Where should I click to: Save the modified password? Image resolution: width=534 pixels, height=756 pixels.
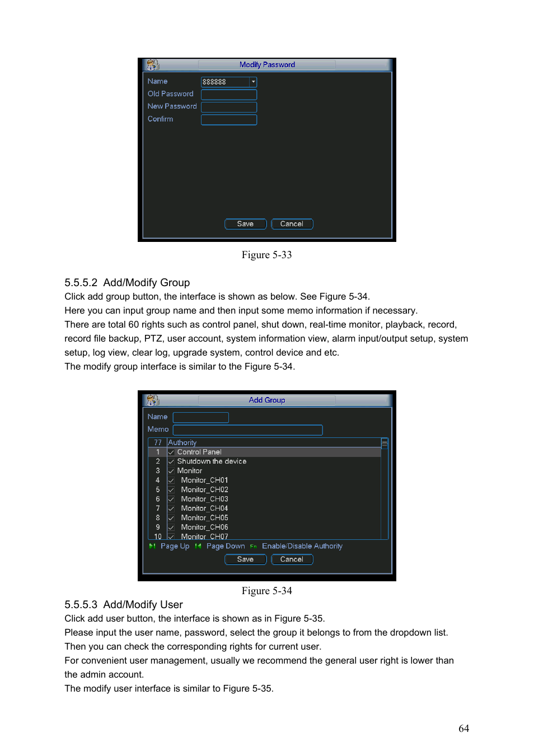tap(245, 224)
